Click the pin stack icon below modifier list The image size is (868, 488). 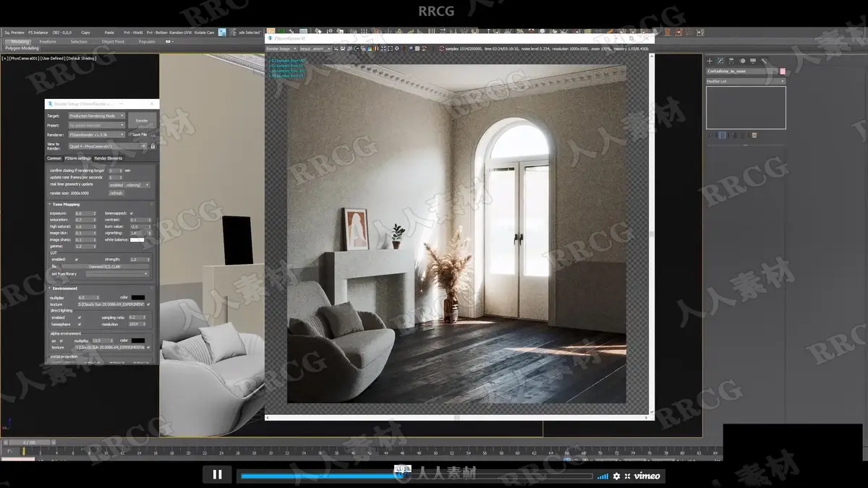(x=710, y=135)
